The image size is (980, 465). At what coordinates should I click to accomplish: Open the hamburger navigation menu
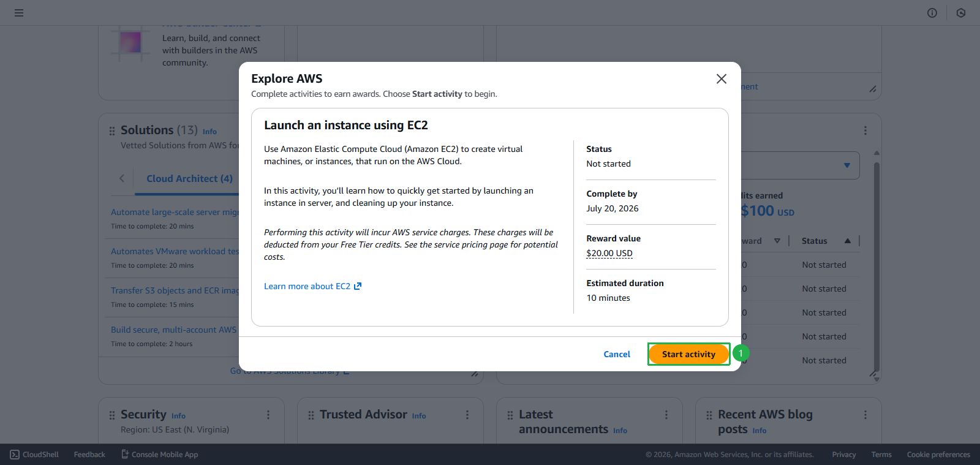(19, 13)
